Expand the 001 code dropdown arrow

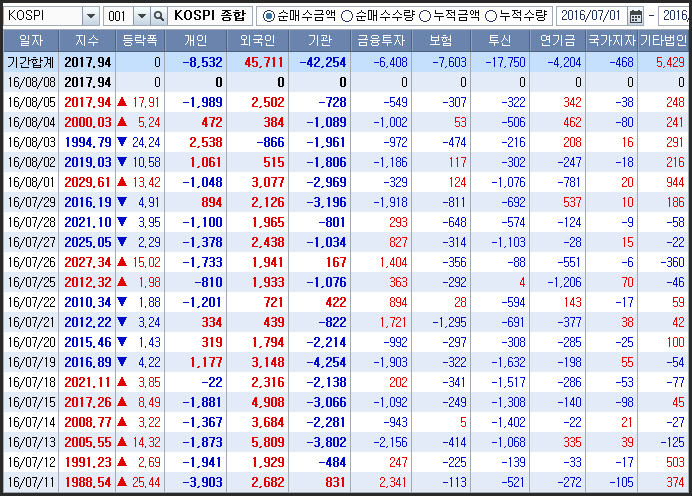click(142, 17)
